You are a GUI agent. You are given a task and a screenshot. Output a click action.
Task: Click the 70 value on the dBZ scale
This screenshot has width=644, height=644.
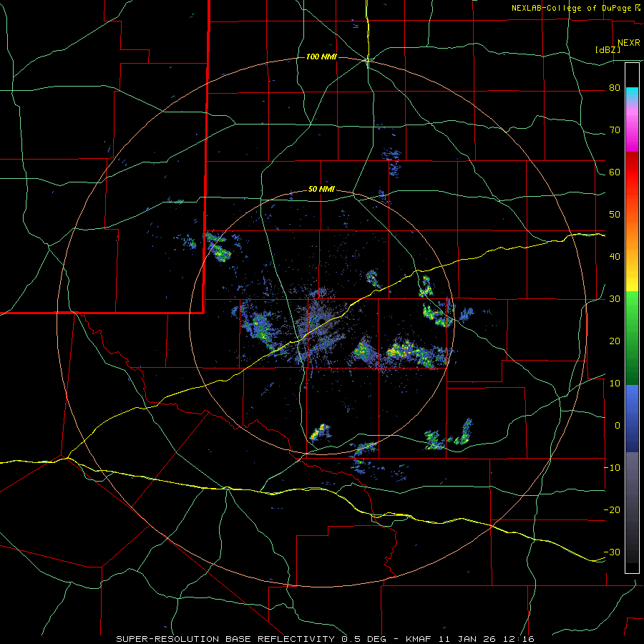point(615,130)
